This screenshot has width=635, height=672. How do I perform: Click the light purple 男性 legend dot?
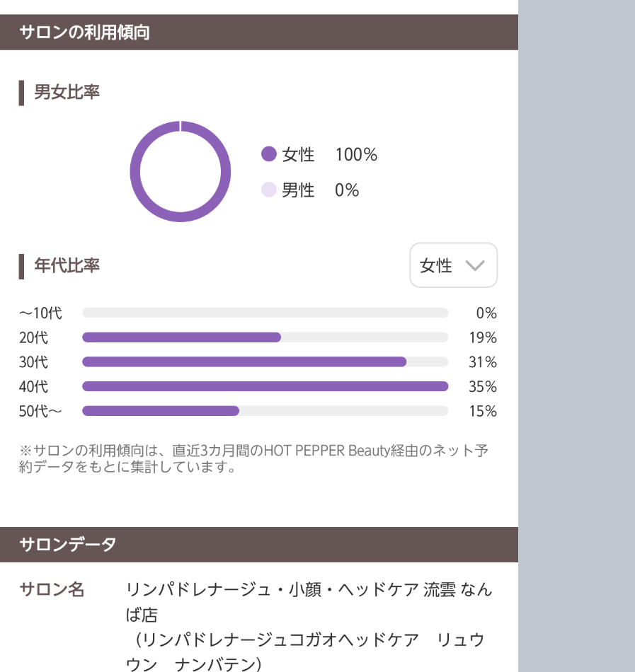pyautogui.click(x=268, y=190)
